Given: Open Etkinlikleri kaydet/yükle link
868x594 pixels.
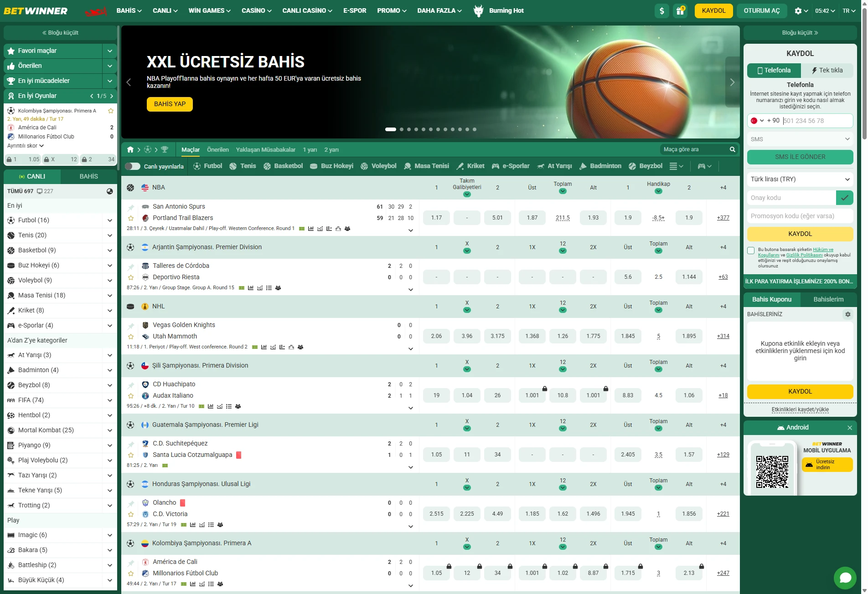Looking at the screenshot, I should point(800,410).
